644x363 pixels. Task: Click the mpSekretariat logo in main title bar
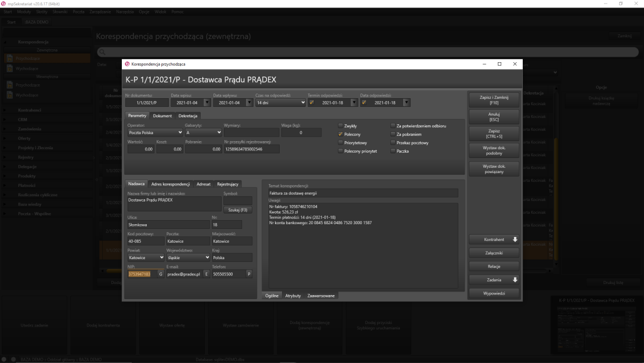pos(3,3)
